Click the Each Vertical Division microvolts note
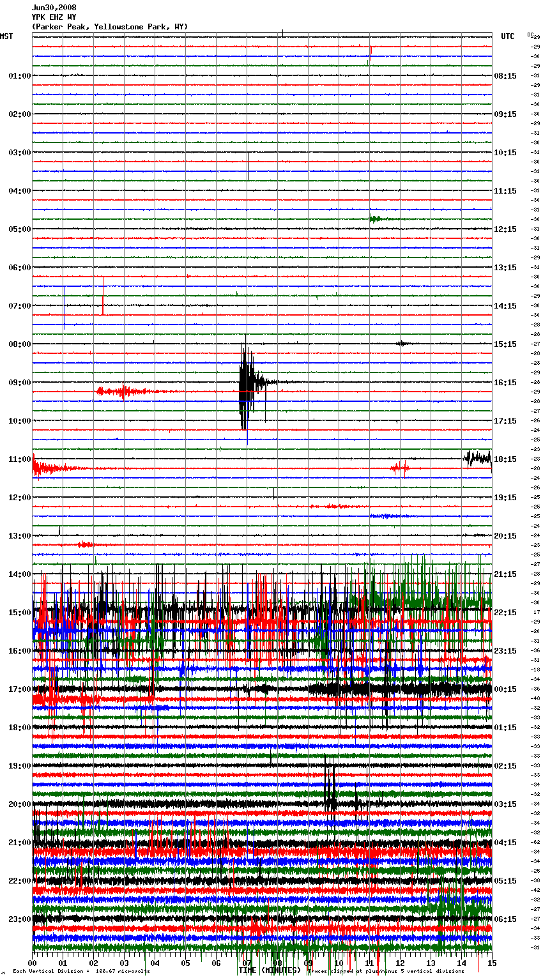This screenshot has height=980, width=543. [81, 972]
